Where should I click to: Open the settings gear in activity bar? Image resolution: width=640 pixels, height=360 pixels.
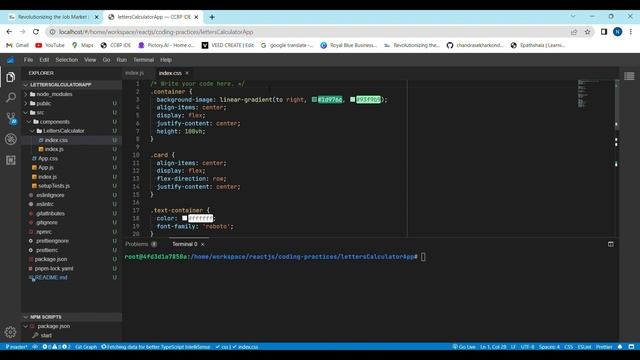pyautogui.click(x=10, y=332)
